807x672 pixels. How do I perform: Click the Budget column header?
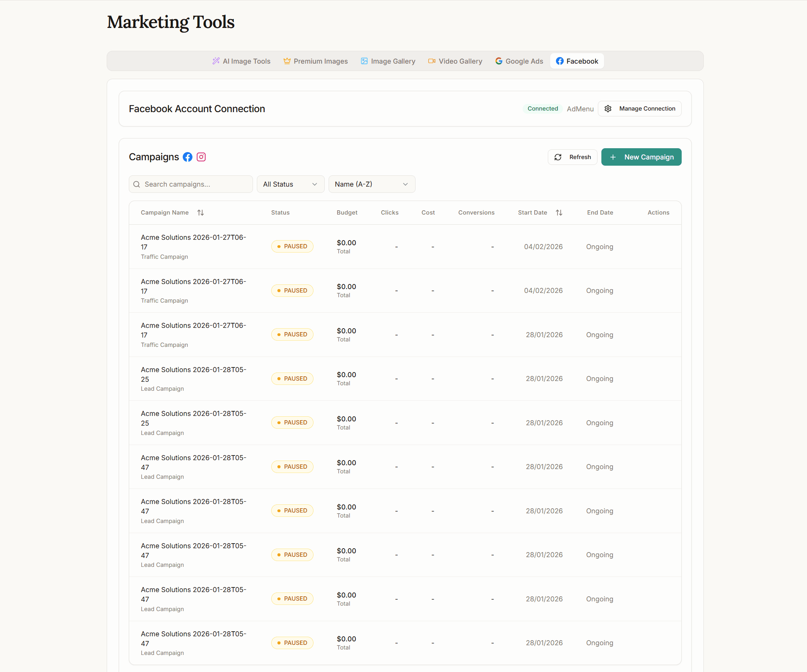click(347, 213)
